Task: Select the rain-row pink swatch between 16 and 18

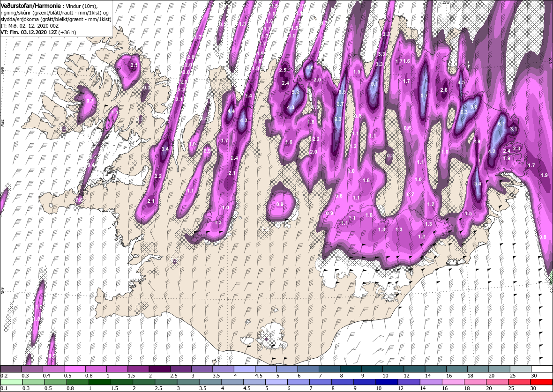Action: pos(453,382)
